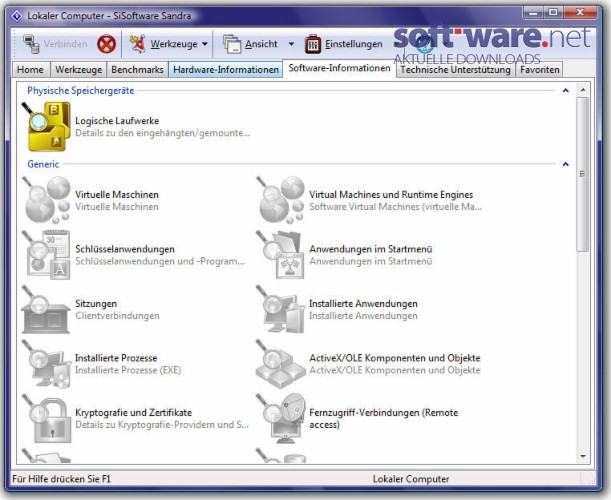Click 'Details zu den eingehängten/gemounte...' description
The height and width of the screenshot is (500, 611).
pos(163,133)
